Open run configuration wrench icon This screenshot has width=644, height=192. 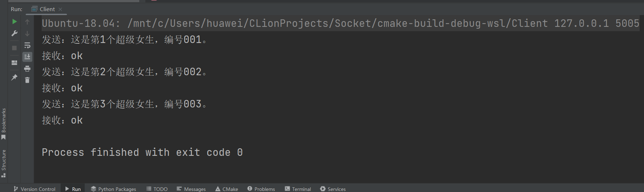pos(14,33)
